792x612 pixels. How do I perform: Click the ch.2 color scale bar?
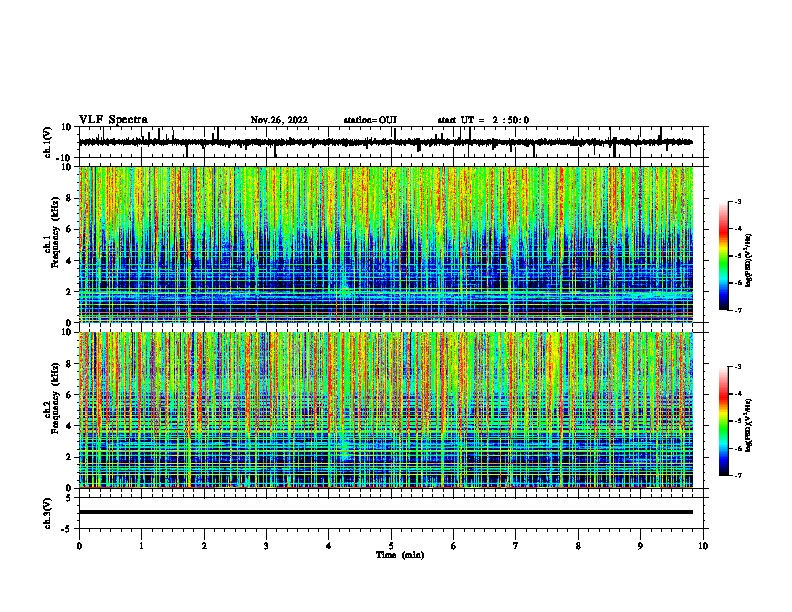pos(723,421)
